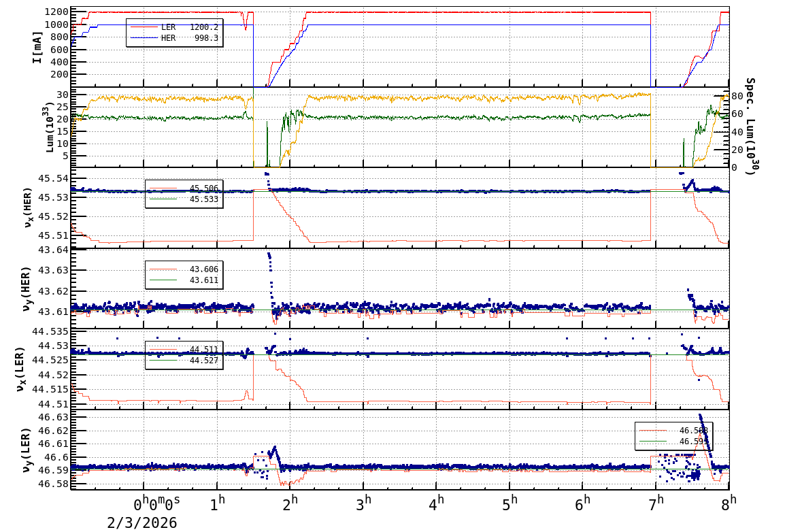Select the 45.506 legend value
Viewport: 785px width, 532px height.
[204, 188]
